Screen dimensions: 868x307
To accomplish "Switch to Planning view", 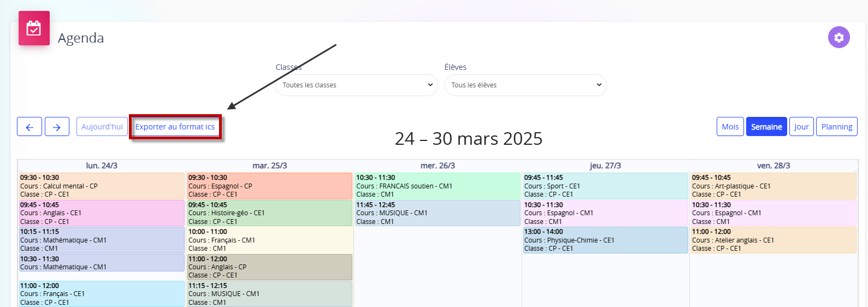I will click(x=836, y=127).
